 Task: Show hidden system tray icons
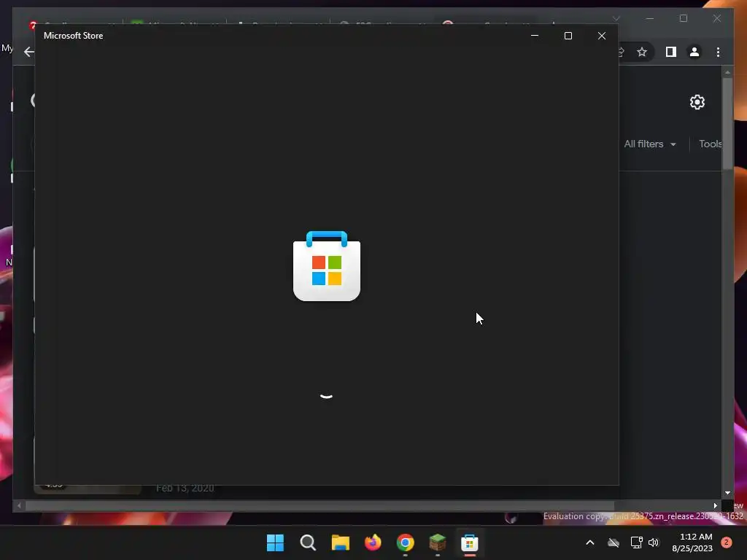[x=589, y=542]
